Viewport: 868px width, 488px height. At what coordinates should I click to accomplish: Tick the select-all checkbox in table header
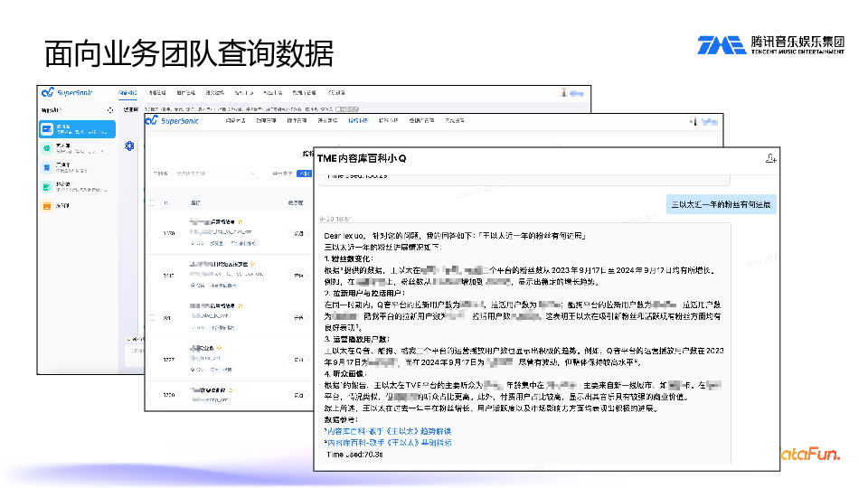[152, 202]
